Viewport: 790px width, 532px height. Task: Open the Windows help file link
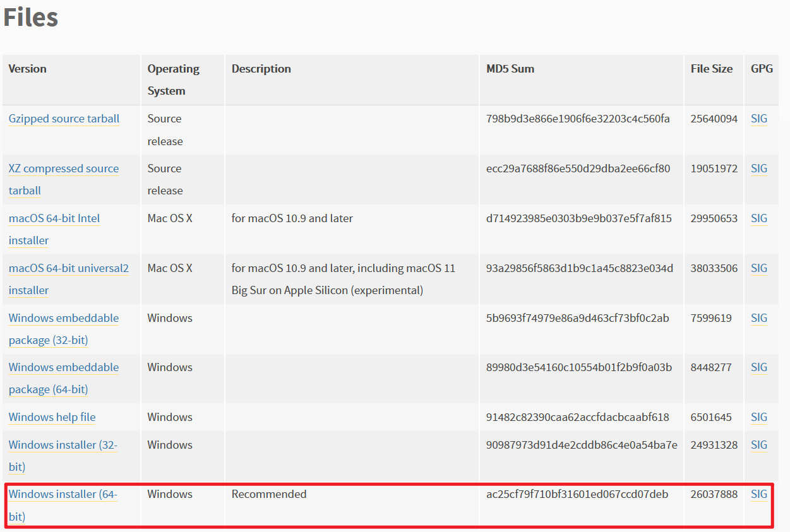pyautogui.click(x=52, y=417)
